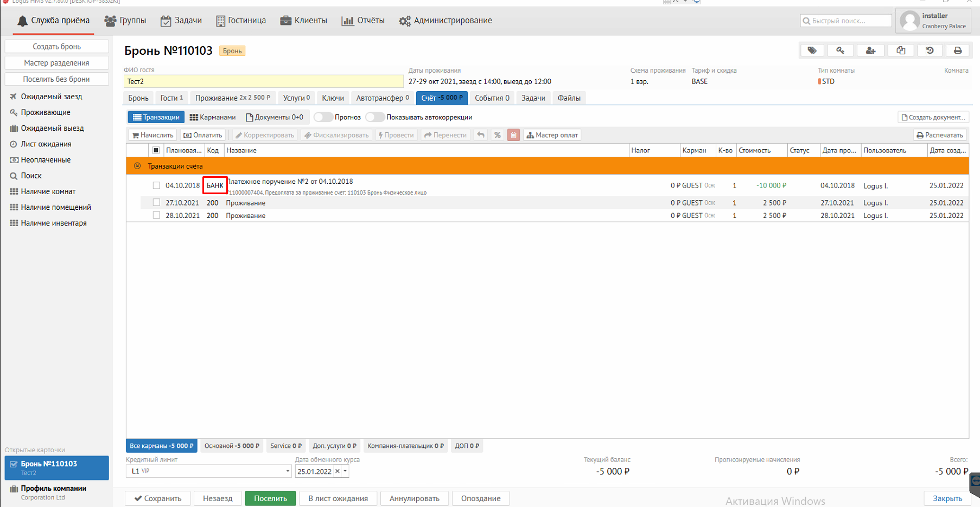
Task: Turn on Показывать автокоррекции toggle
Action: (x=374, y=117)
